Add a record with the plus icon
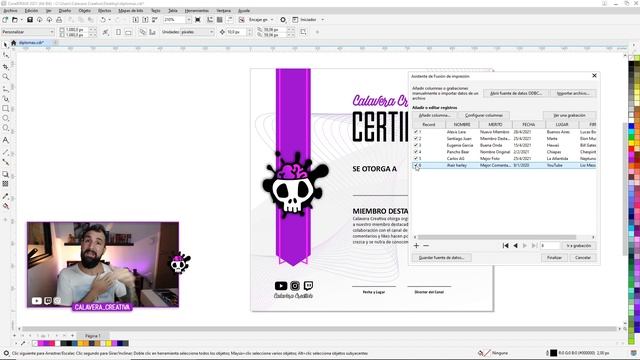The width and height of the screenshot is (640, 360). [x=416, y=246]
